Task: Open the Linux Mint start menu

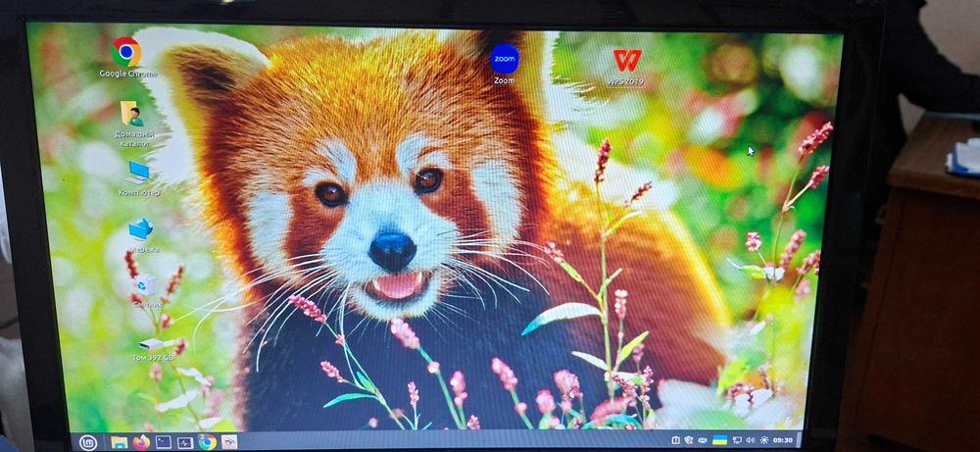Action: [89, 441]
